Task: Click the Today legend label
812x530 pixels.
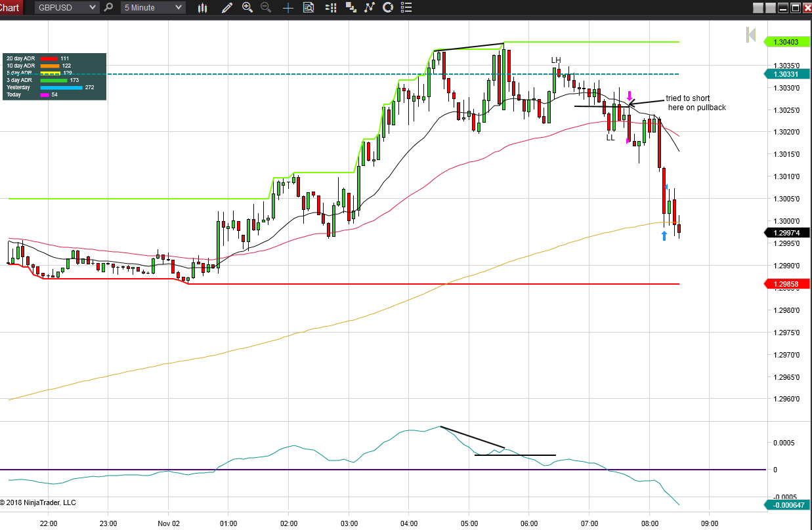Action: click(14, 94)
